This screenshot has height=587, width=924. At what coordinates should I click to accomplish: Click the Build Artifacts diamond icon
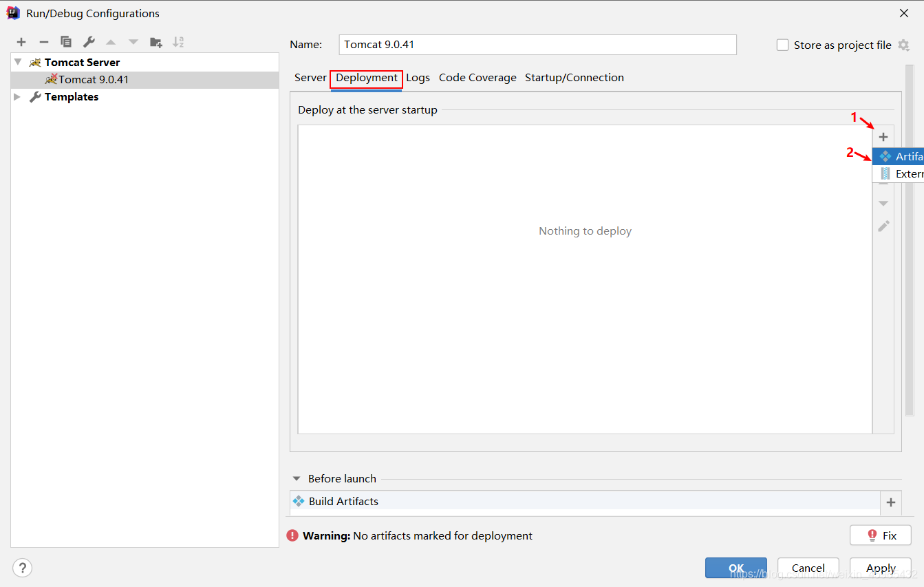[299, 501]
